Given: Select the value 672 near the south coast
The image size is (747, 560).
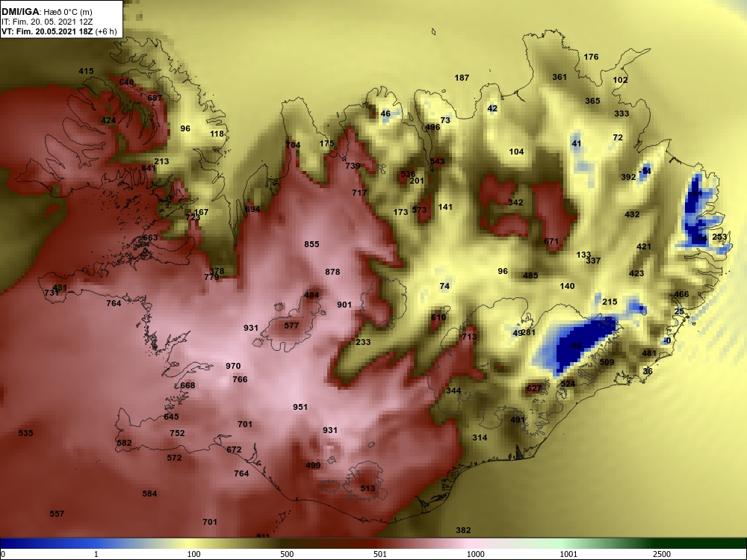Looking at the screenshot, I should click(x=234, y=449).
